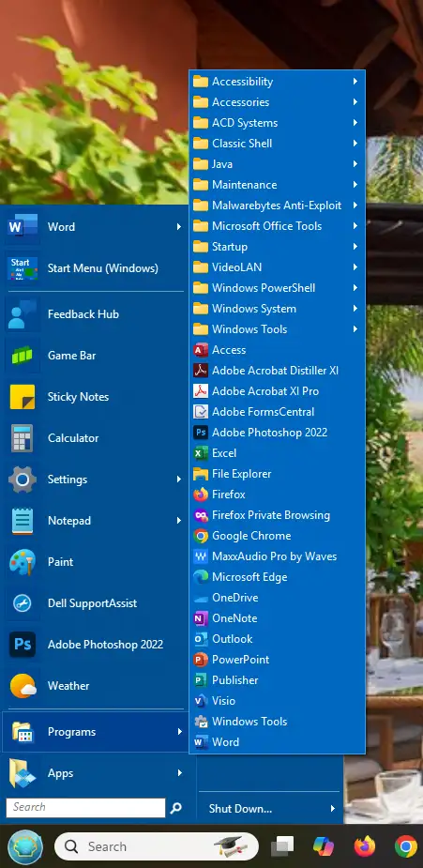Click the Microsoft Edge icon
Image resolution: width=423 pixels, height=868 pixels.
pos(201,577)
